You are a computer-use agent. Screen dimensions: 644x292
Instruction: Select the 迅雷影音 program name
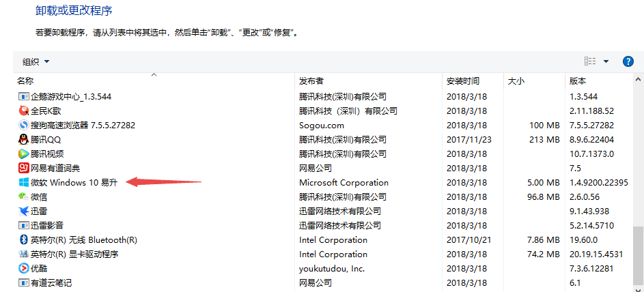coord(47,226)
